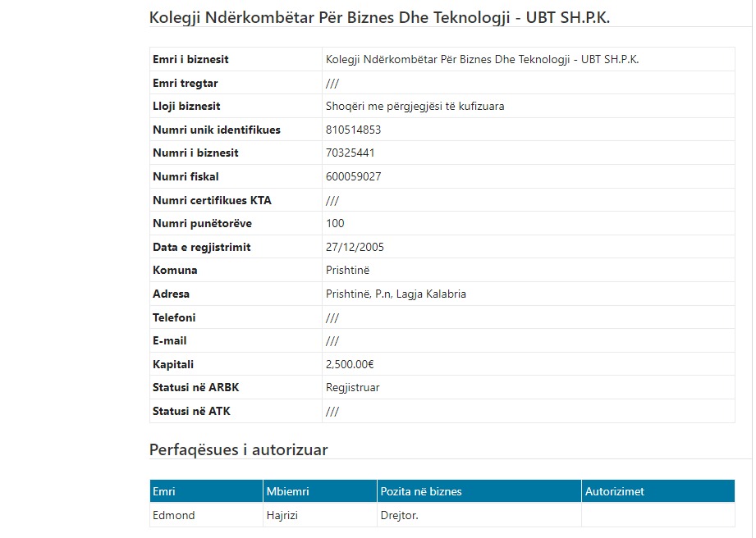
Task: Select the 'Prishtinë' municipality value
Action: coord(348,270)
